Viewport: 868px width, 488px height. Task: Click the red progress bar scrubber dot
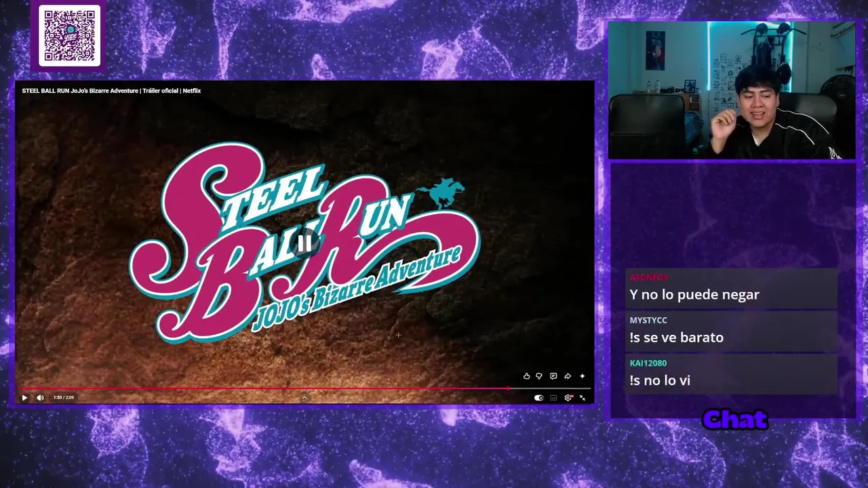pos(508,389)
